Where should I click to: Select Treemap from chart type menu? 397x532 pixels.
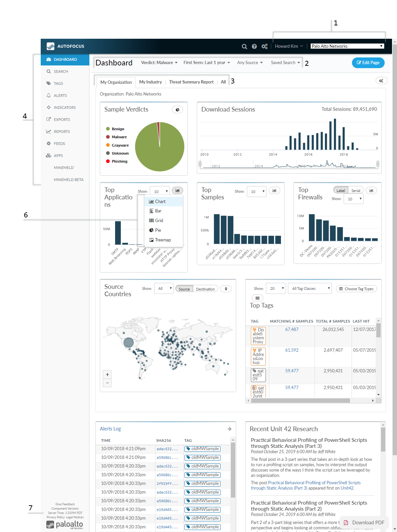[163, 240]
